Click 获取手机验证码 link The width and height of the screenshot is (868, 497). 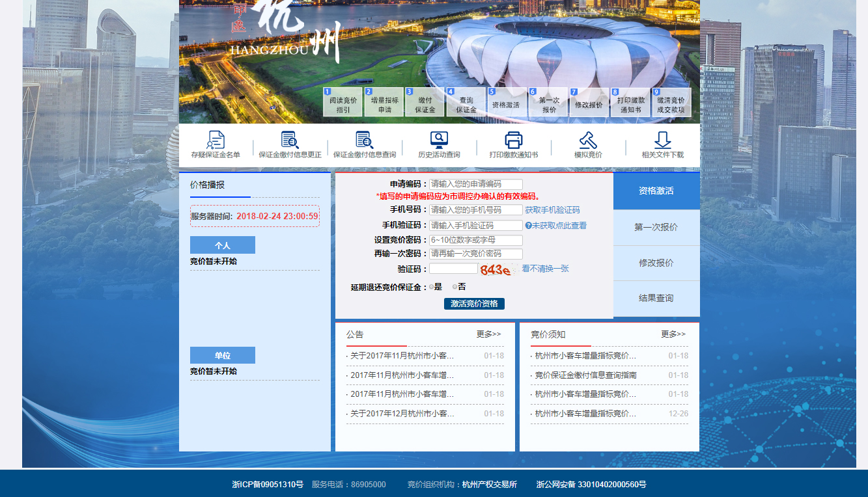(x=552, y=210)
